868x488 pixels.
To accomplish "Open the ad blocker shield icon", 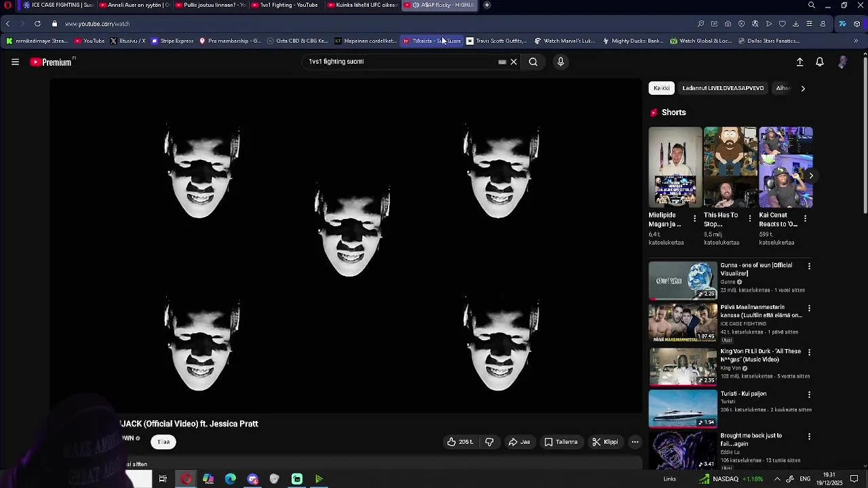I will 741,24.
